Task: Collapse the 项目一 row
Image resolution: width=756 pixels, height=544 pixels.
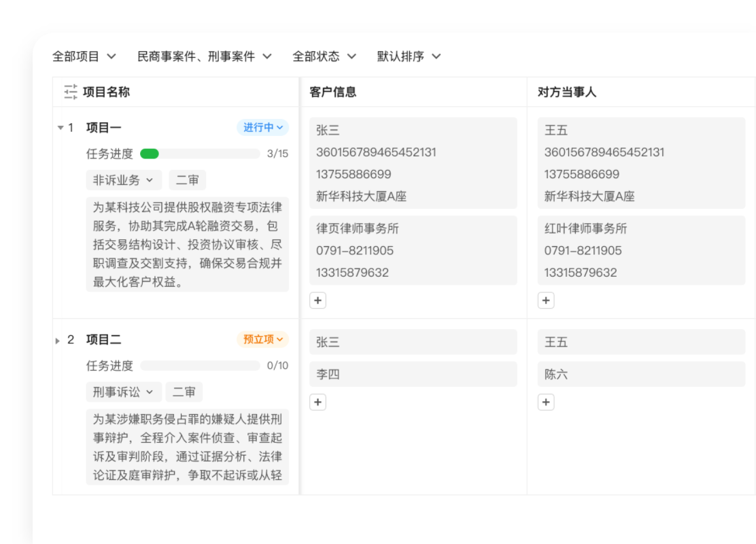Action: click(x=61, y=128)
